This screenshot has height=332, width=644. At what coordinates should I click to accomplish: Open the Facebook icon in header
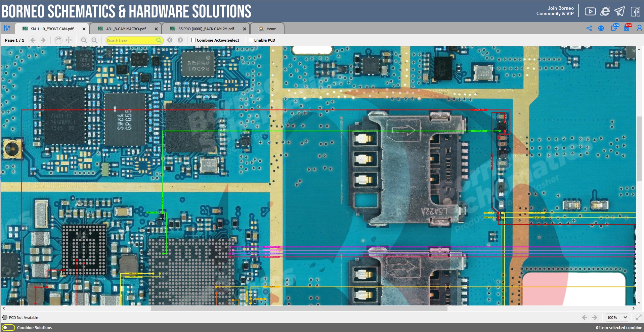635,11
